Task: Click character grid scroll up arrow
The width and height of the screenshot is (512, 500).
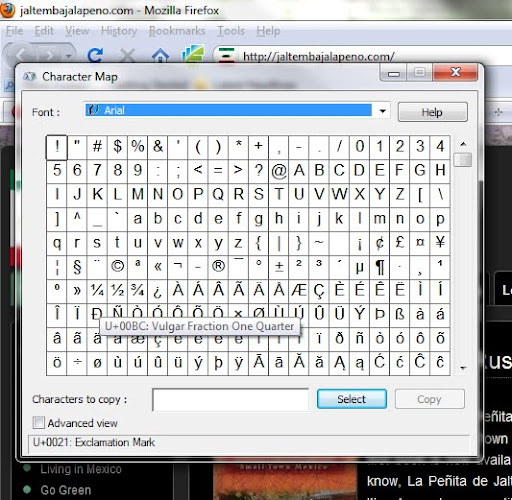Action: pos(463,144)
